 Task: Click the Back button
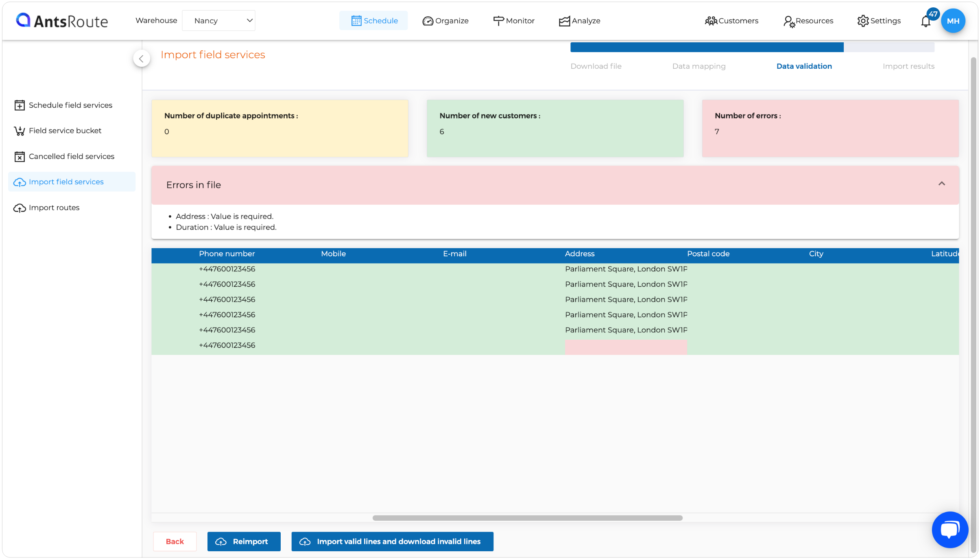point(175,542)
